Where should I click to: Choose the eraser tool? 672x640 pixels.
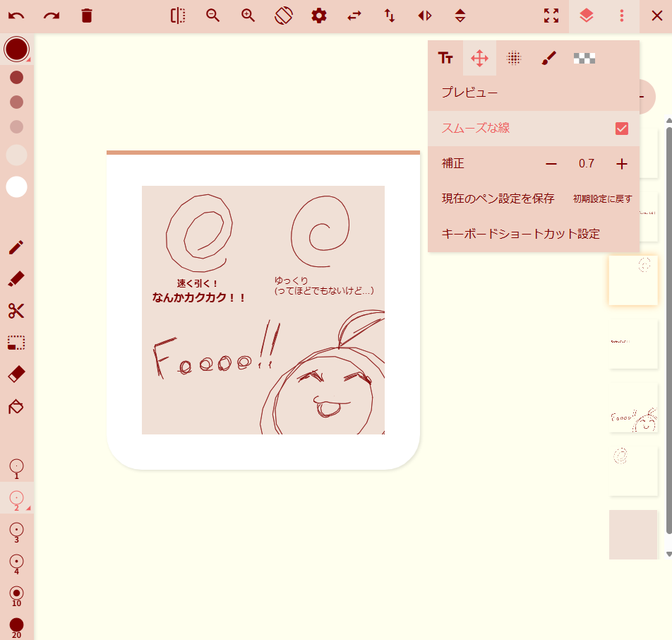16,374
